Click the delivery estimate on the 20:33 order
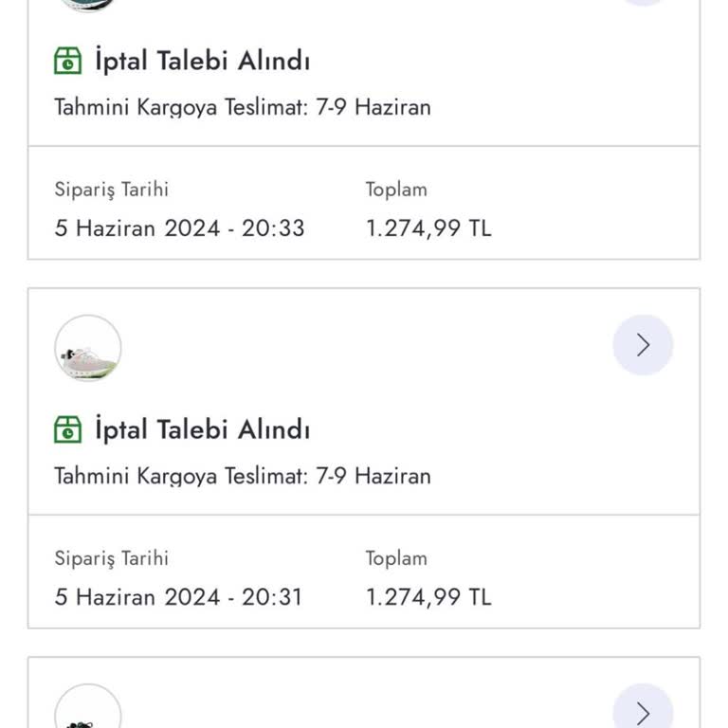This screenshot has height=728, width=728. tap(243, 106)
